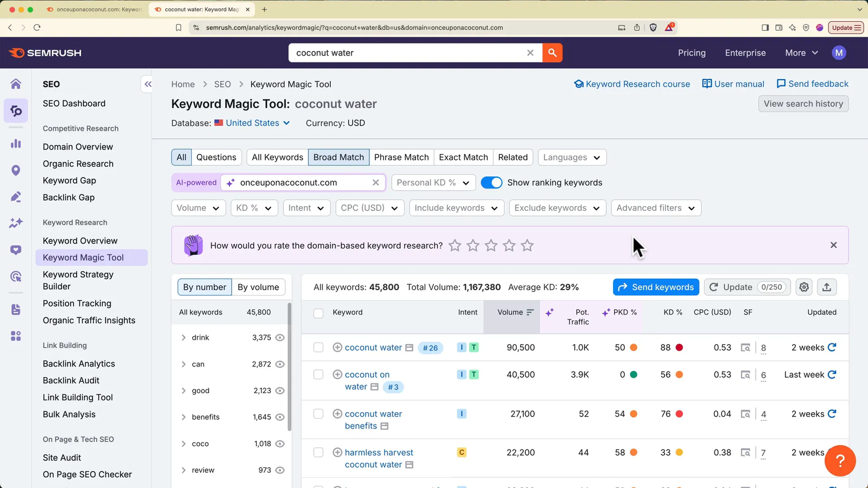Refresh the coconut water row metrics
The height and width of the screenshot is (488, 868).
(832, 347)
